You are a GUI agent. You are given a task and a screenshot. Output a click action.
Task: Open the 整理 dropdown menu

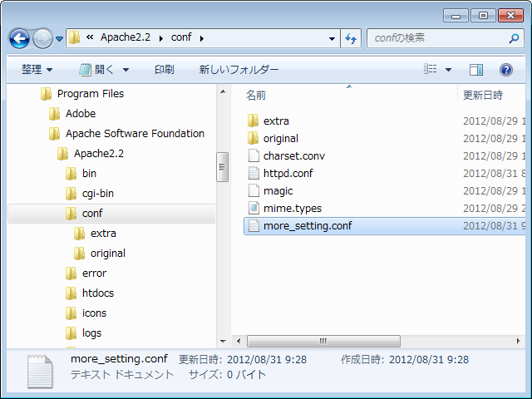click(x=37, y=70)
